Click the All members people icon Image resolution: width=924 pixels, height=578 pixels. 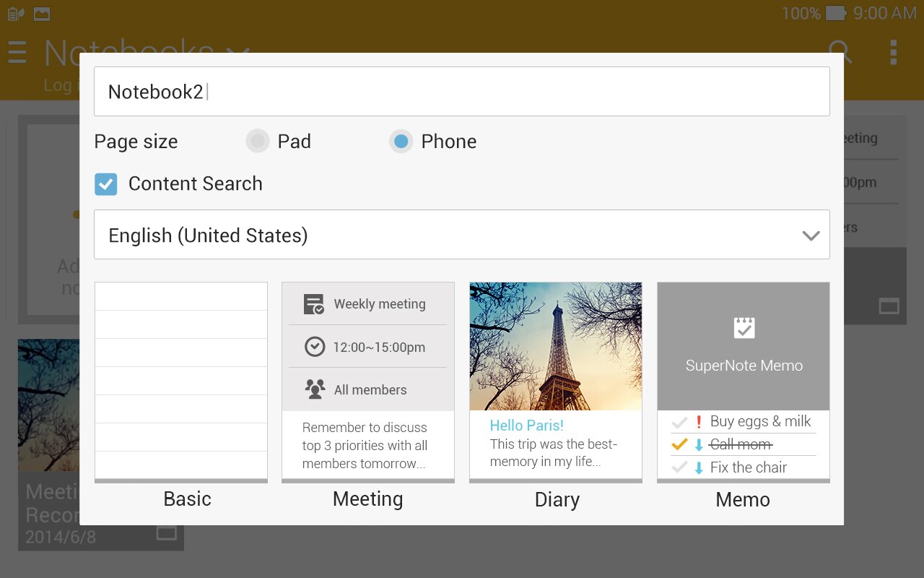coord(315,389)
